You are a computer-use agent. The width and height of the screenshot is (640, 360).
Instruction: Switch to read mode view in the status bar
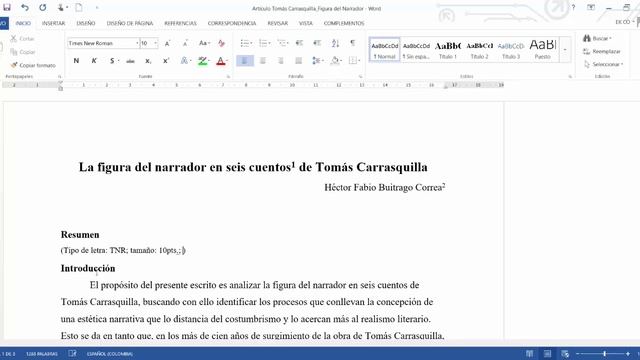coord(529,354)
